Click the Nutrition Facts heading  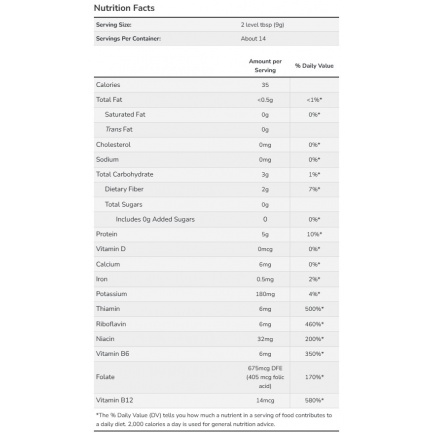click(x=124, y=8)
